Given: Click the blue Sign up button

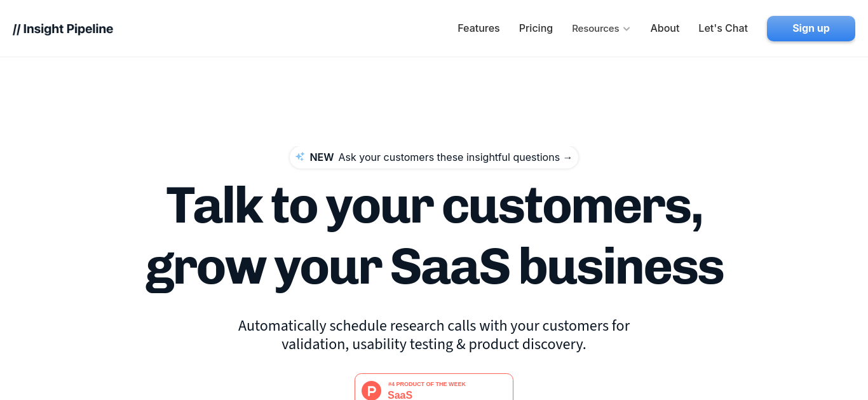Looking at the screenshot, I should 811,29.
